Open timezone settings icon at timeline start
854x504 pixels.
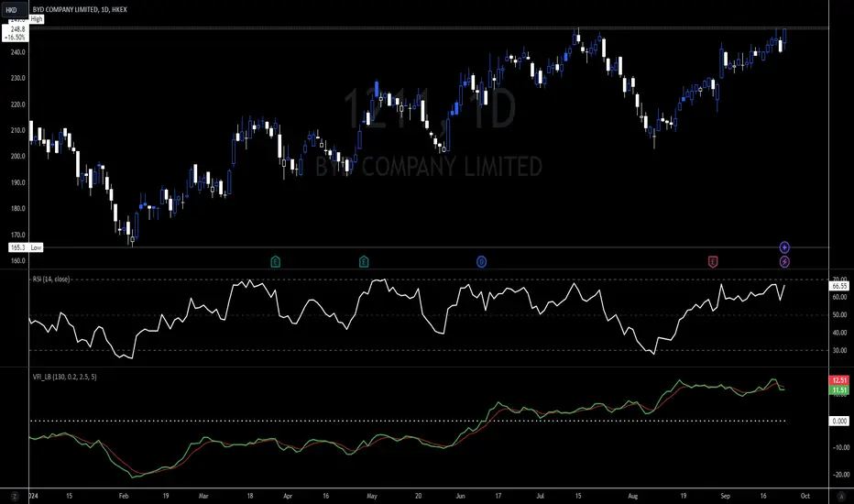tap(14, 497)
